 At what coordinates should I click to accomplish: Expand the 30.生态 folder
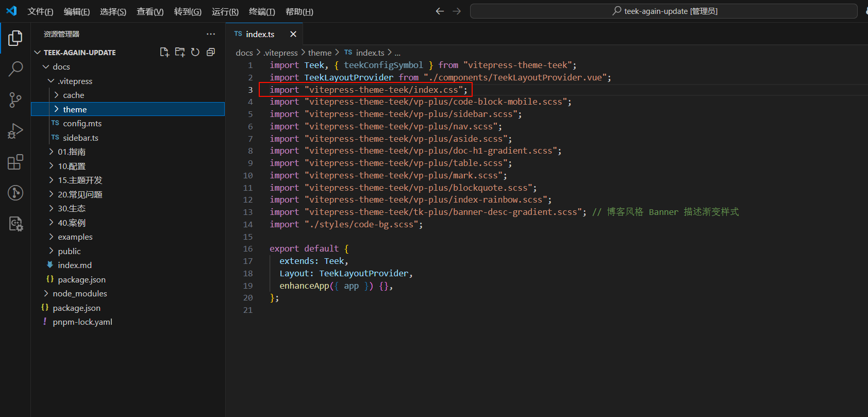point(51,208)
